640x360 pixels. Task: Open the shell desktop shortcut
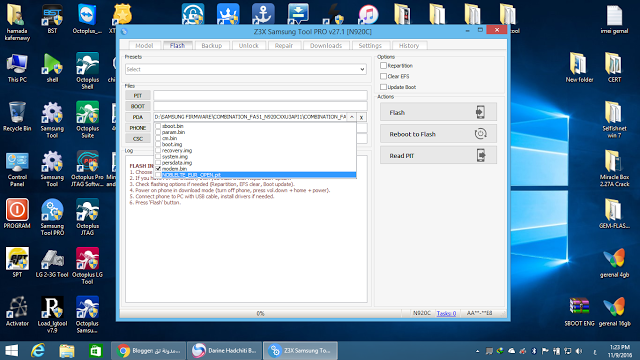(x=52, y=68)
